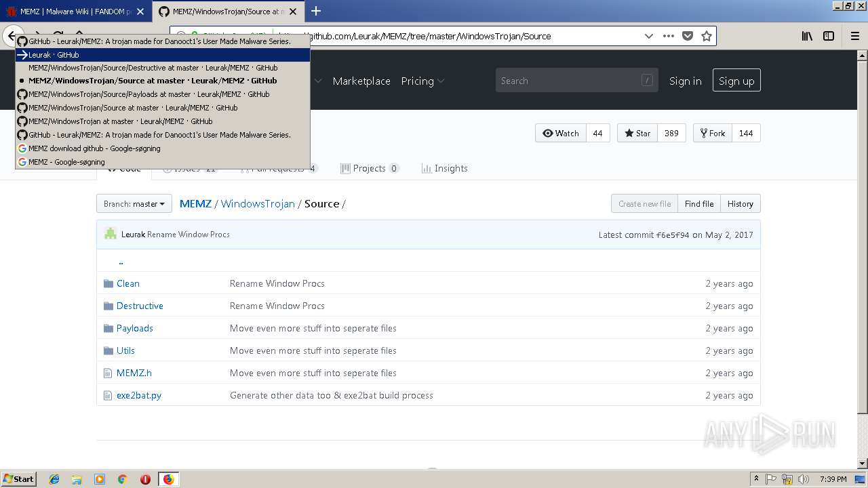Image resolution: width=868 pixels, height=488 pixels.
Task: Open the Insights tab
Action: [x=445, y=168]
